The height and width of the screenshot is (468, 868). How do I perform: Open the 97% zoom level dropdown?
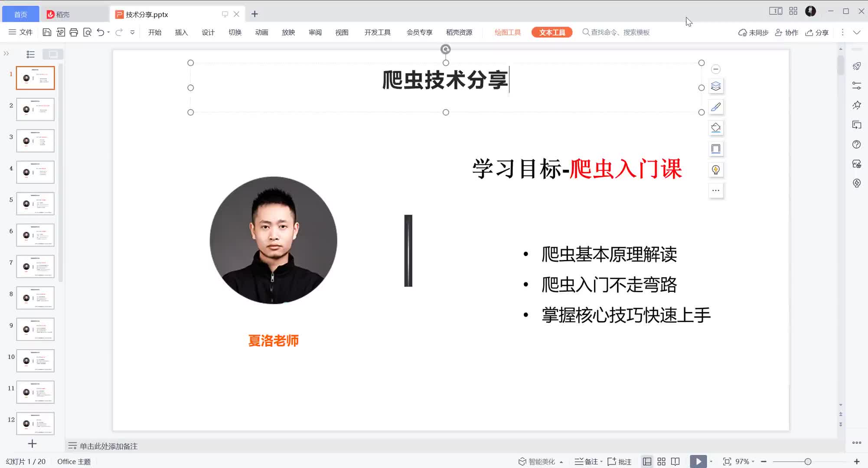pyautogui.click(x=745, y=461)
